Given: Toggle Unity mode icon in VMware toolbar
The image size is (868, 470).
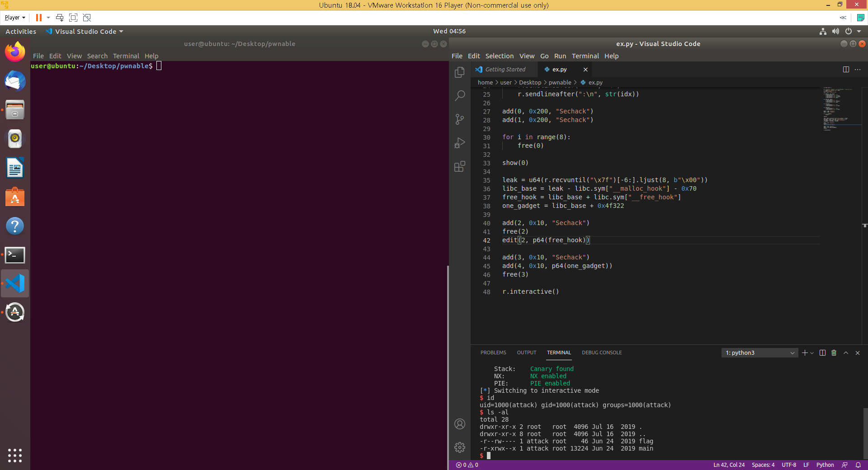Looking at the screenshot, I should click(x=87, y=18).
